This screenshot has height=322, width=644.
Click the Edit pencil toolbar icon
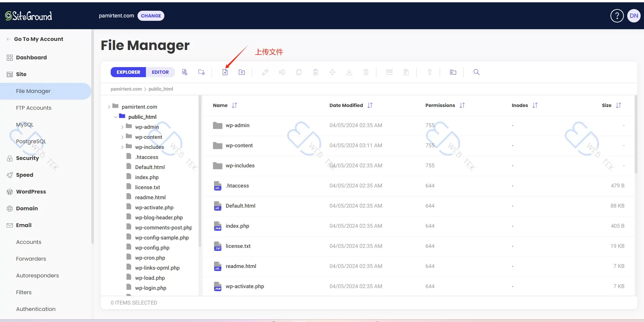[x=265, y=72]
